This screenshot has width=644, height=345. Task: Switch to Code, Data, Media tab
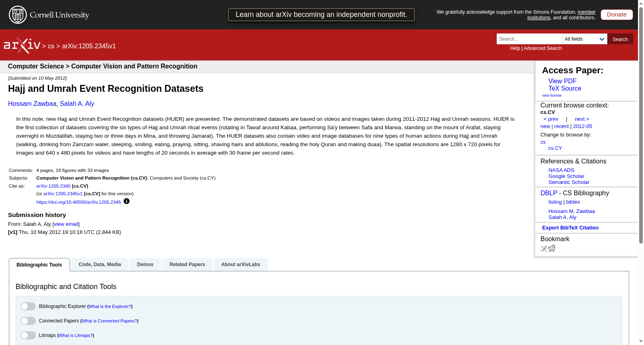(100, 264)
